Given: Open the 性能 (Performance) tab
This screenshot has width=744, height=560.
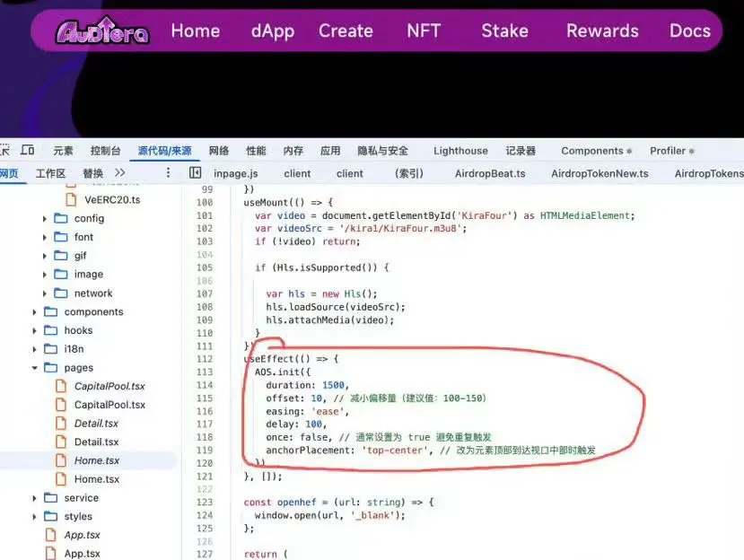Looking at the screenshot, I should tap(256, 151).
